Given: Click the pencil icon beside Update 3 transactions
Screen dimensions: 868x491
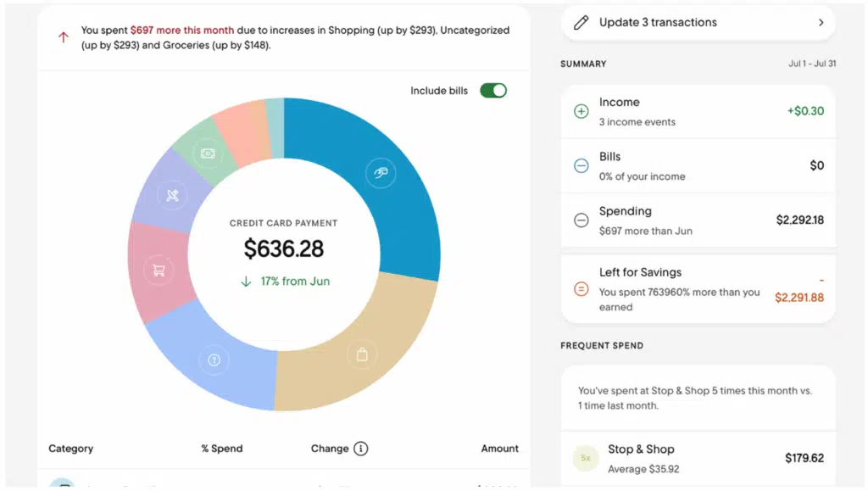Looking at the screenshot, I should [x=580, y=22].
